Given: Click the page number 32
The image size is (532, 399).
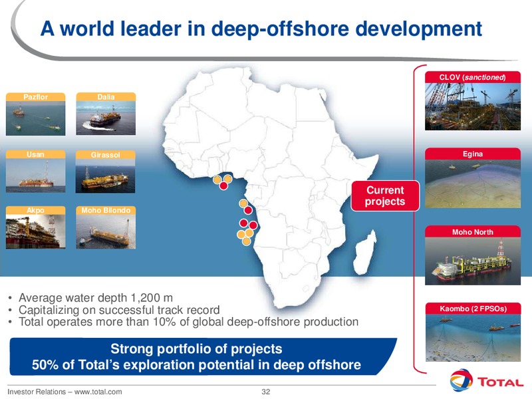Looking at the screenshot, I should (x=265, y=392).
